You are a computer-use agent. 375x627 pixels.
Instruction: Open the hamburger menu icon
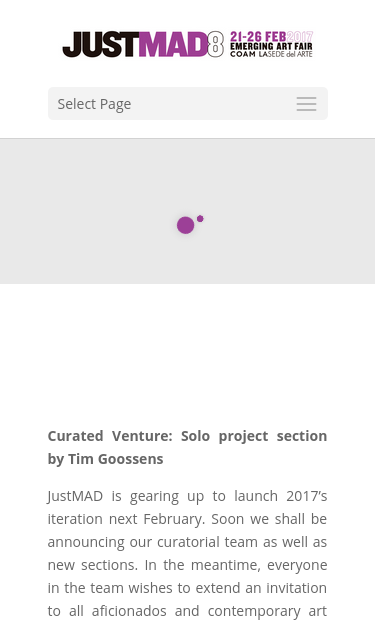(x=306, y=104)
